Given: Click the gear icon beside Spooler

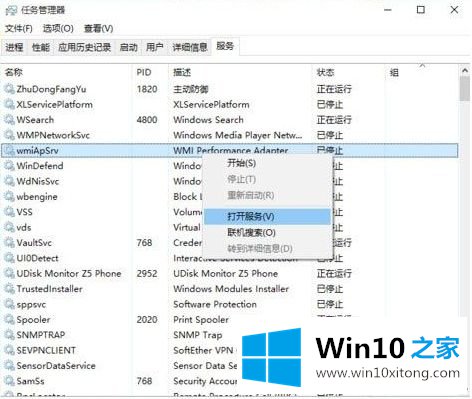Looking at the screenshot, I should (9, 319).
